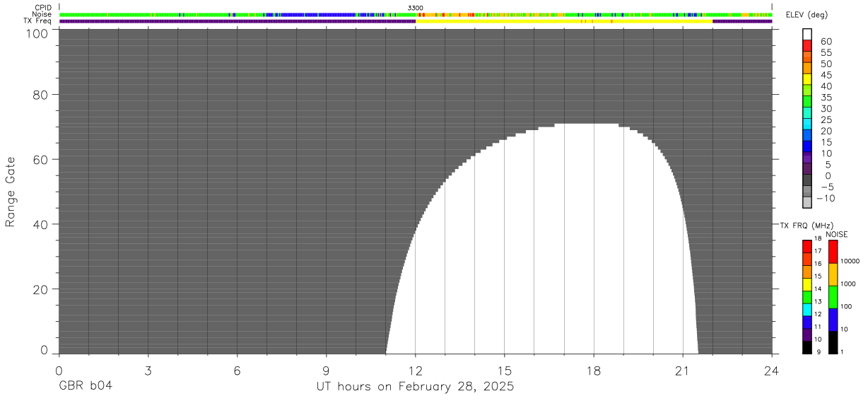
Task: Click the '3' tick on UT hours axis
Action: (x=148, y=370)
